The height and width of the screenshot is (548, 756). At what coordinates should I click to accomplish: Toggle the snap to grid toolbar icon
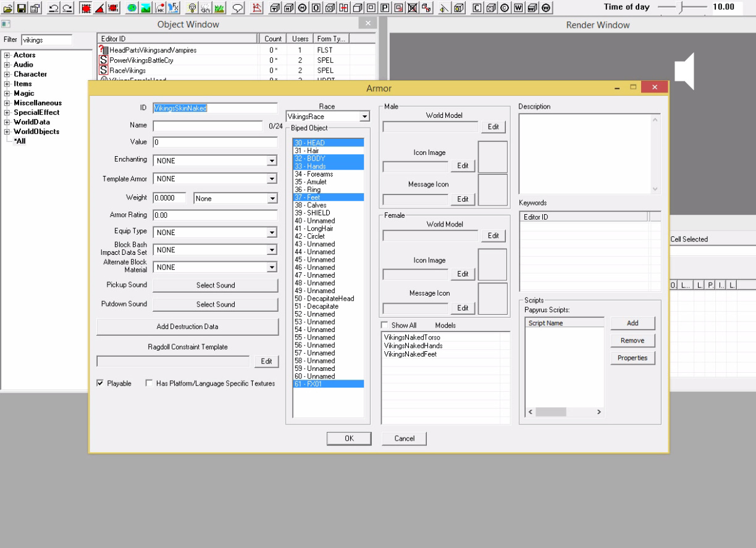pos(85,8)
